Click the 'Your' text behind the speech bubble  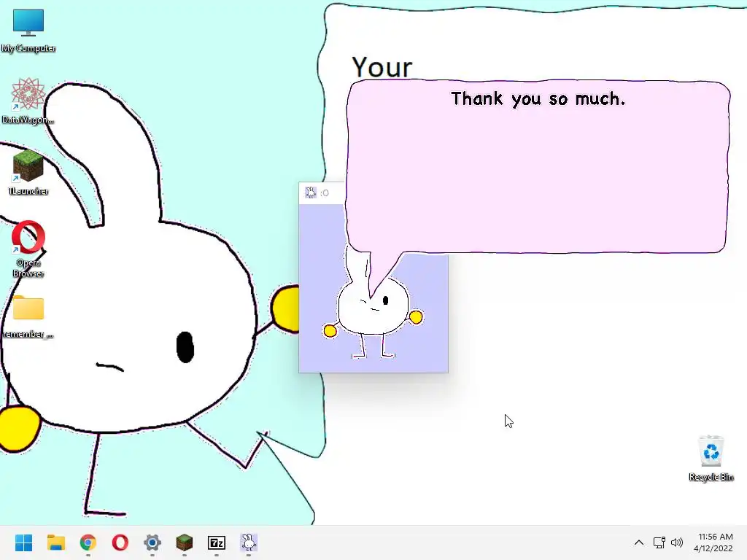pyautogui.click(x=382, y=67)
